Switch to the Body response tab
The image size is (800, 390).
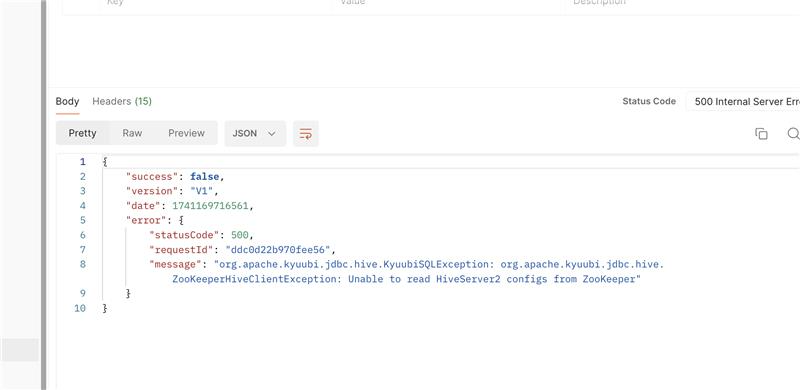67,101
